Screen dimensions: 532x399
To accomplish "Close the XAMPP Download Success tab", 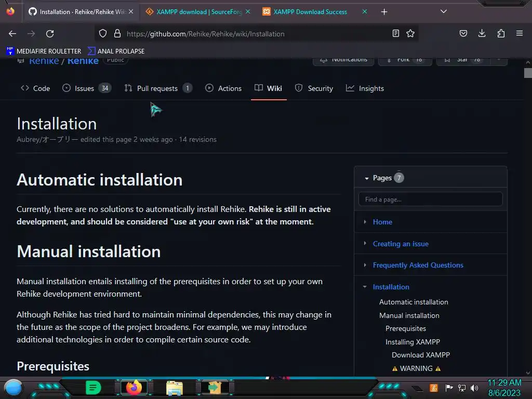I will pos(365,11).
